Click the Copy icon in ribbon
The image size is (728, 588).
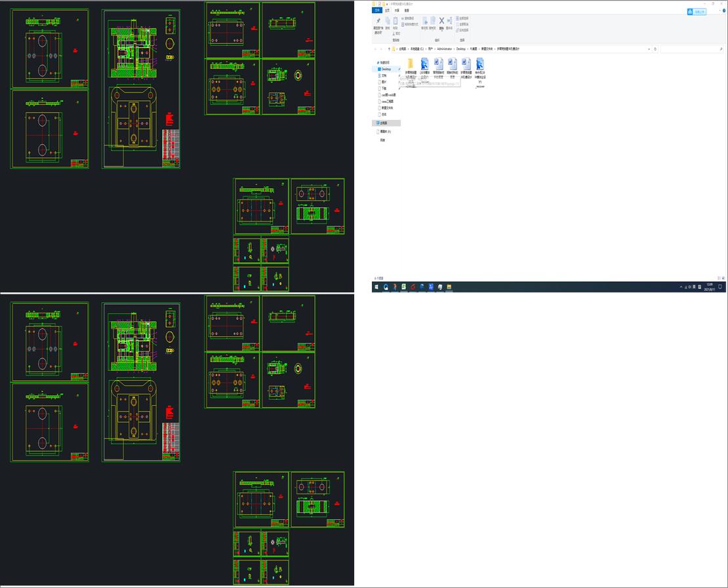click(x=387, y=21)
